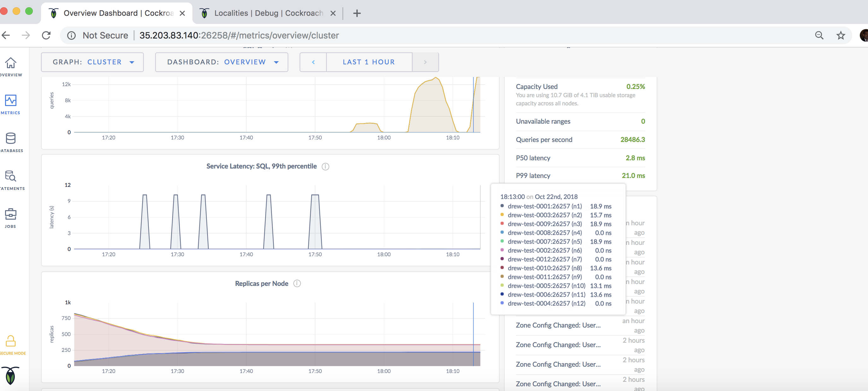Click info icon beside Service Latency title
The width and height of the screenshot is (868, 391).
[x=325, y=167]
